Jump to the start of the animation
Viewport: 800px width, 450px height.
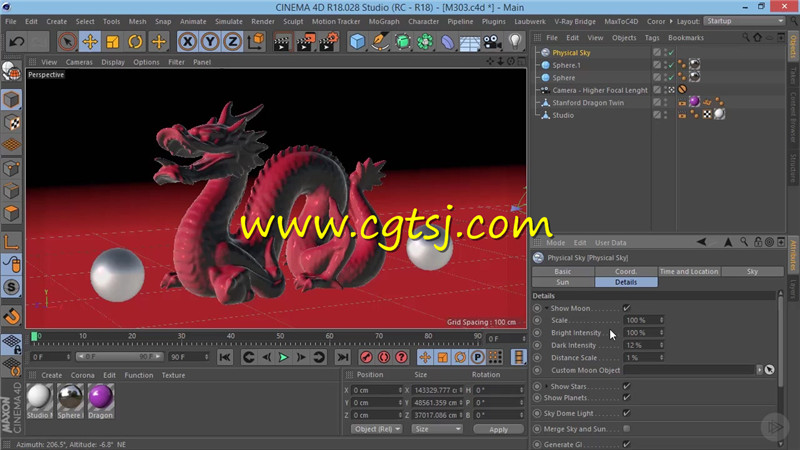click(x=225, y=358)
